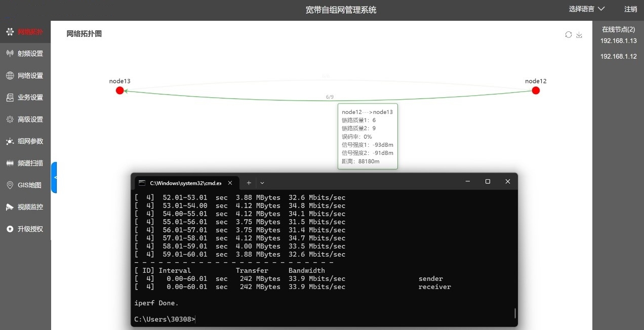Screen dimensions: 644x330
Task: Click the 升级授权 upload icon
Action: point(10,229)
